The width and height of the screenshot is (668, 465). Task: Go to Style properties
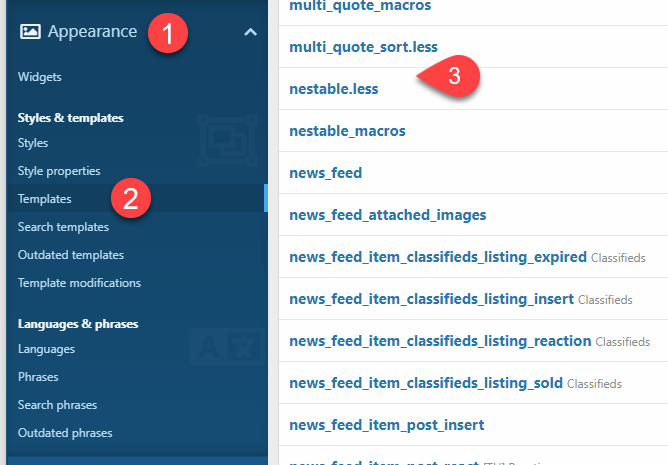pyautogui.click(x=59, y=171)
